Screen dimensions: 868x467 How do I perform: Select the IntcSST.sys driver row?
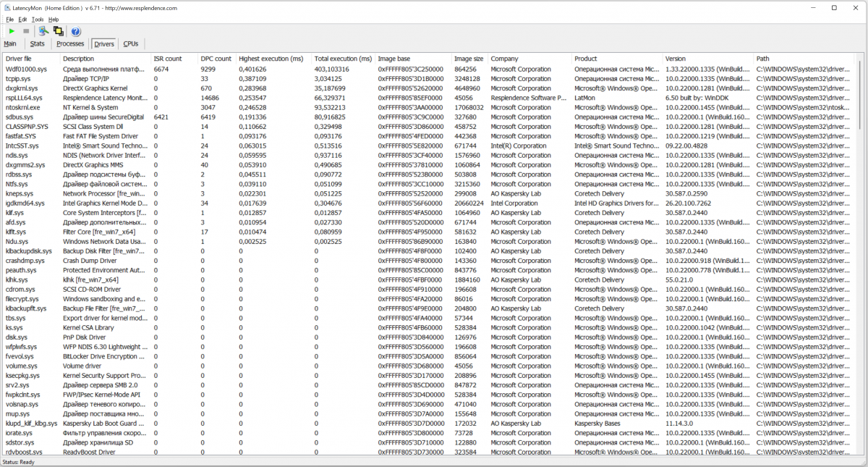click(429, 146)
